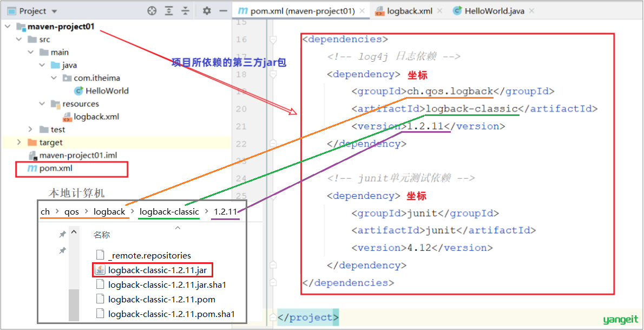Click the lower pin icon in Explorer sidebar
Viewport: 644px width, 330px height.
click(62, 250)
